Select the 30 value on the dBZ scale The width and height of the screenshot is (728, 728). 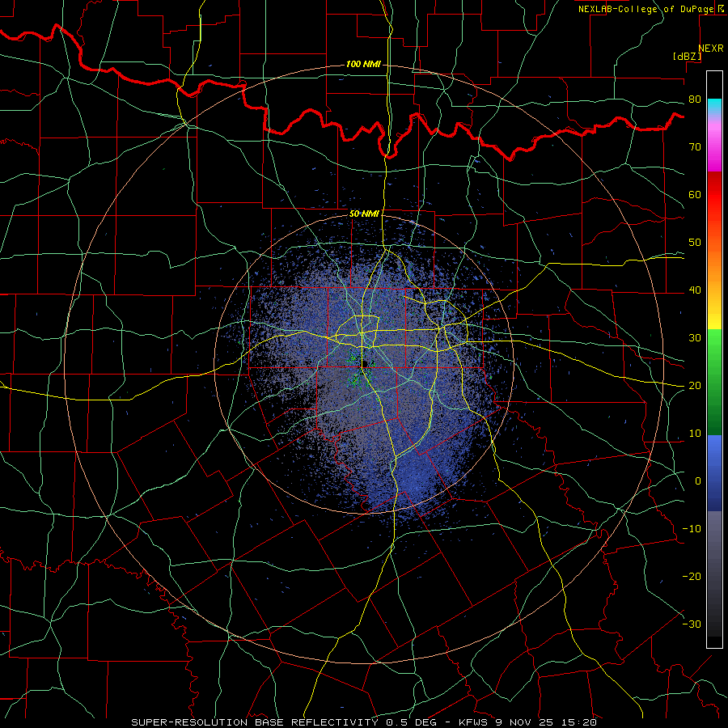point(695,338)
